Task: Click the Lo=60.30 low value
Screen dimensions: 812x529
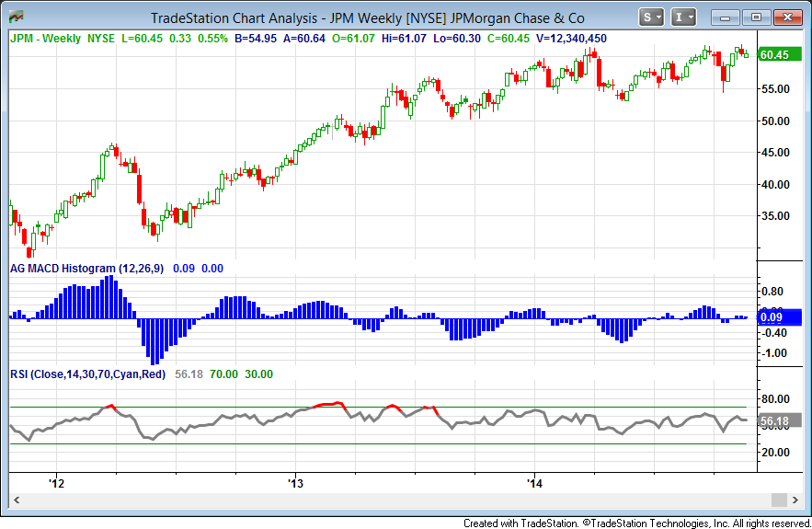Action: 457,39
